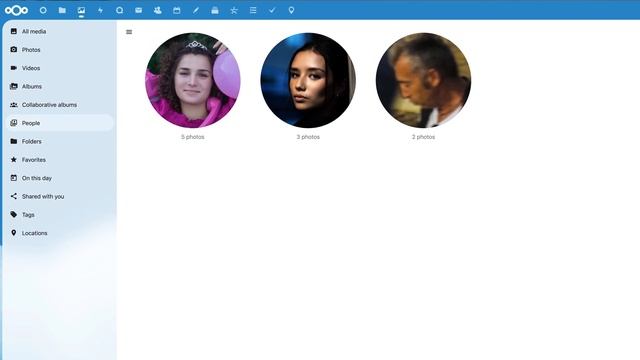Open the Activity lightning icon

[100, 10]
